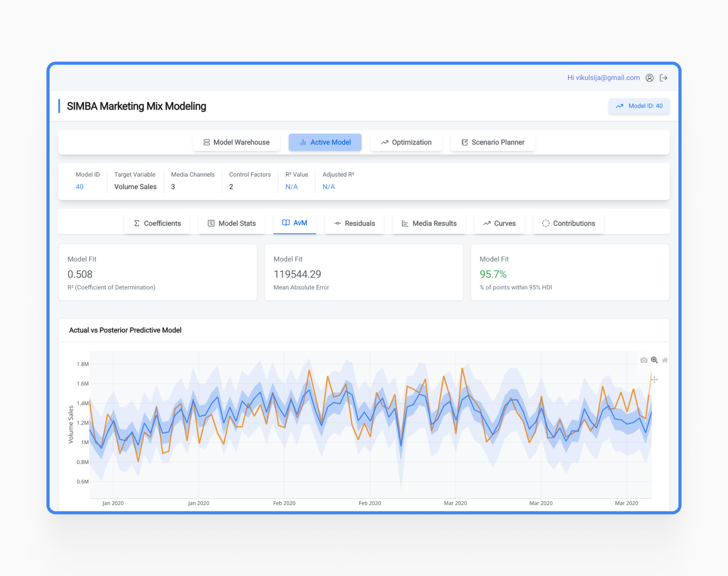Switch to Model Stats
This screenshot has width=728, height=576.
(231, 223)
